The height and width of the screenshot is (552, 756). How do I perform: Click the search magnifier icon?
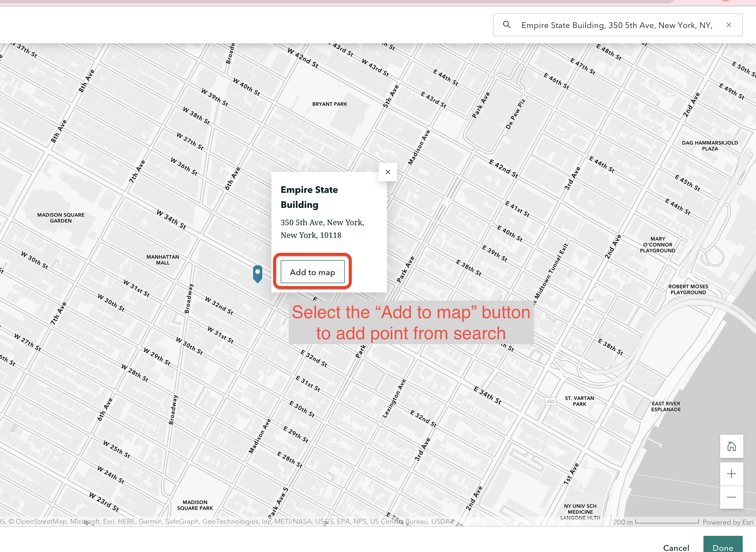tap(507, 25)
